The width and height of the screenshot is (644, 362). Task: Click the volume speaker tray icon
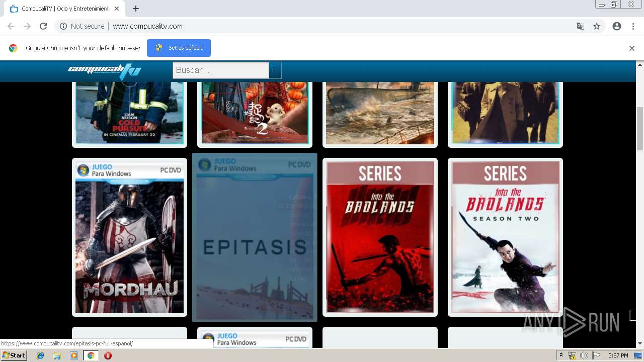(x=584, y=355)
